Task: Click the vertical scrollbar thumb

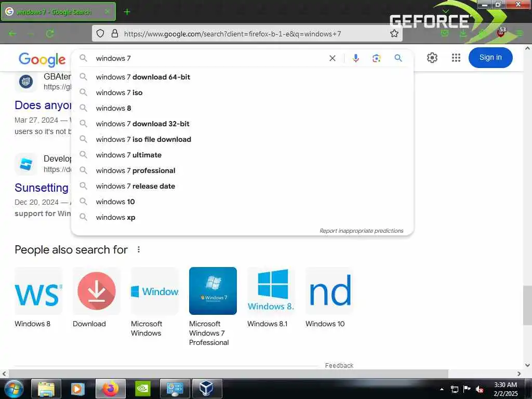Action: pos(527,305)
